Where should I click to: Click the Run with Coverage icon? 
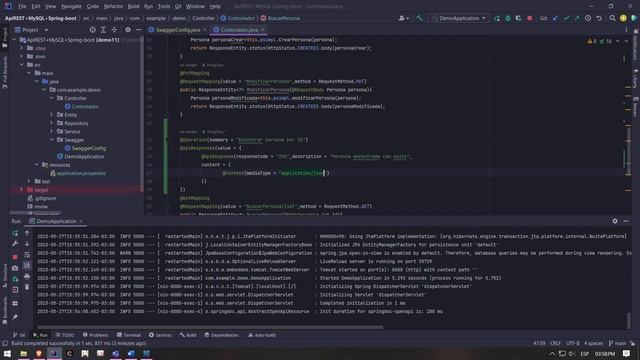click(x=518, y=18)
